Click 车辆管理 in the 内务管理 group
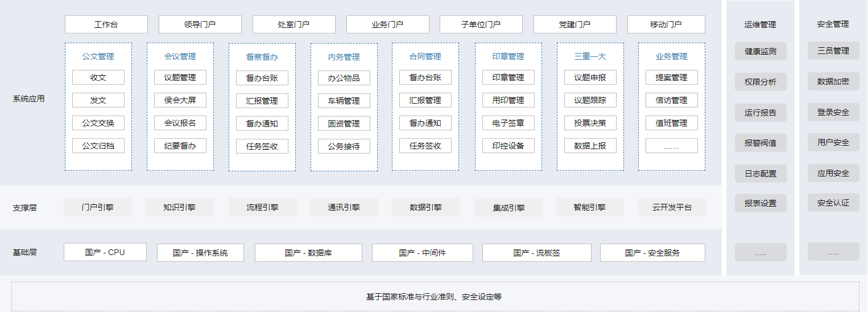Image resolution: width=868 pixels, height=312 pixels. tap(344, 101)
